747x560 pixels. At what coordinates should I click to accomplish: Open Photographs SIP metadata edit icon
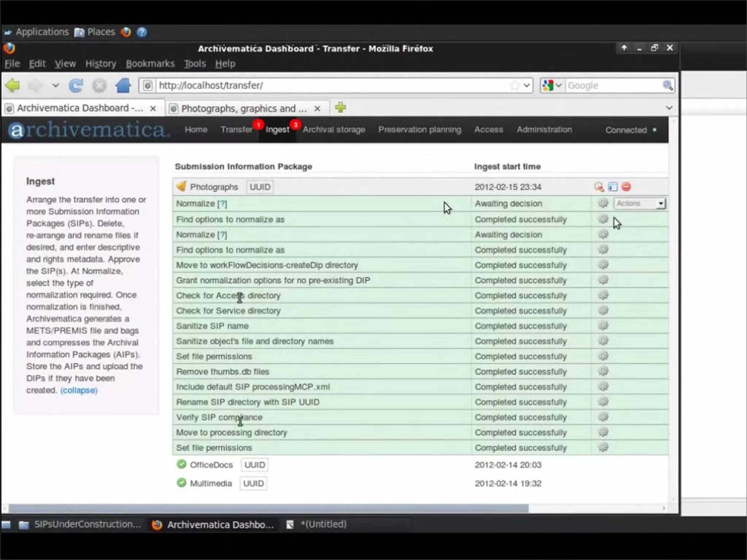(613, 187)
